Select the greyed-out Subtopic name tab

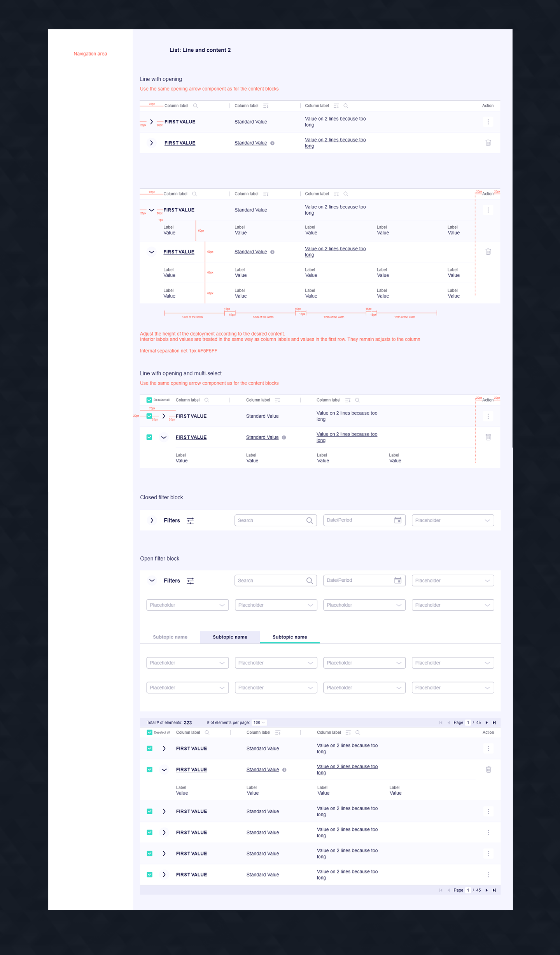170,637
